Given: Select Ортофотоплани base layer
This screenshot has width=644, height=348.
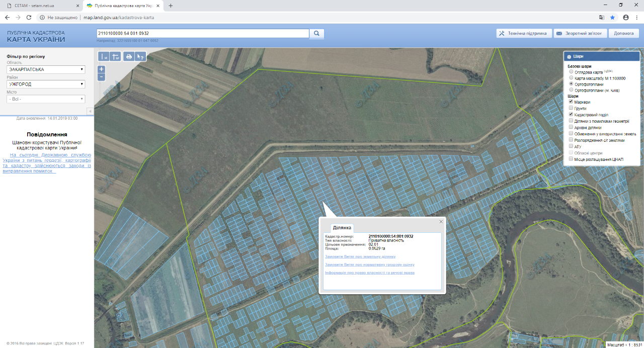Looking at the screenshot, I should [571, 84].
